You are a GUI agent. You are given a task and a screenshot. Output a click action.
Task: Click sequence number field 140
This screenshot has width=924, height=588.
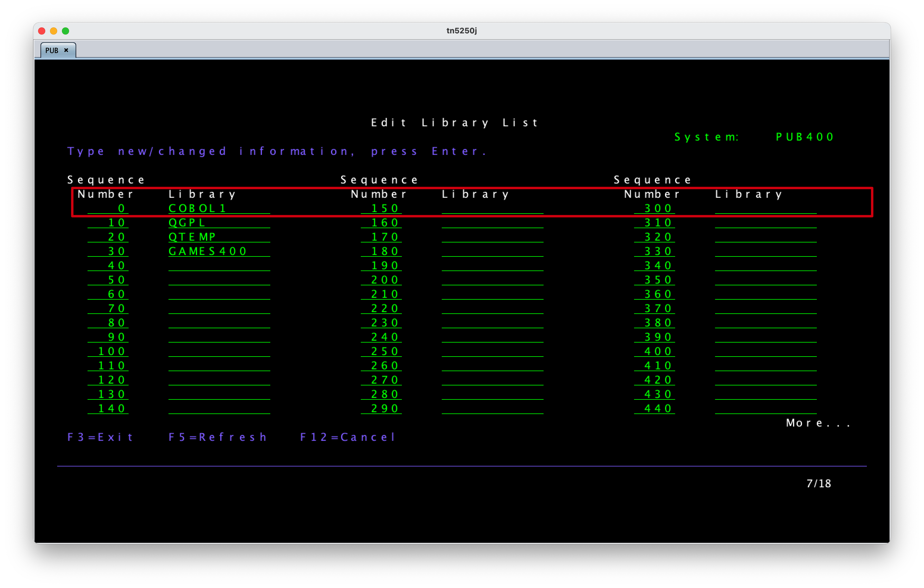pyautogui.click(x=108, y=409)
